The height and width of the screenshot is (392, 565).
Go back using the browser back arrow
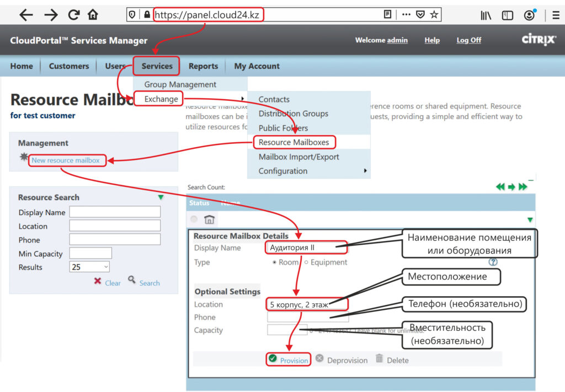click(x=26, y=15)
